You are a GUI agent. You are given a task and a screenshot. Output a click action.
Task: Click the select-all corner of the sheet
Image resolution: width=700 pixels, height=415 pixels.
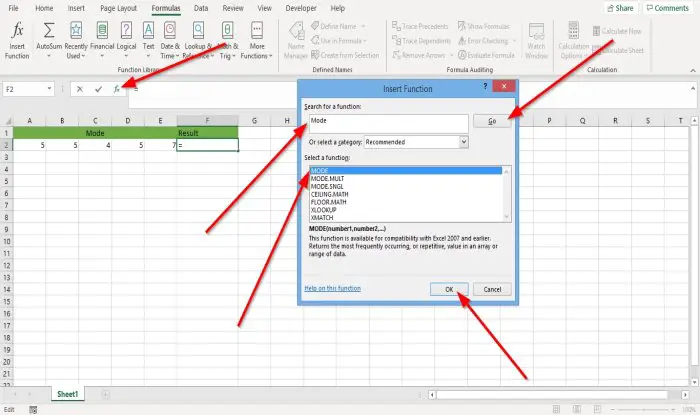click(7, 120)
